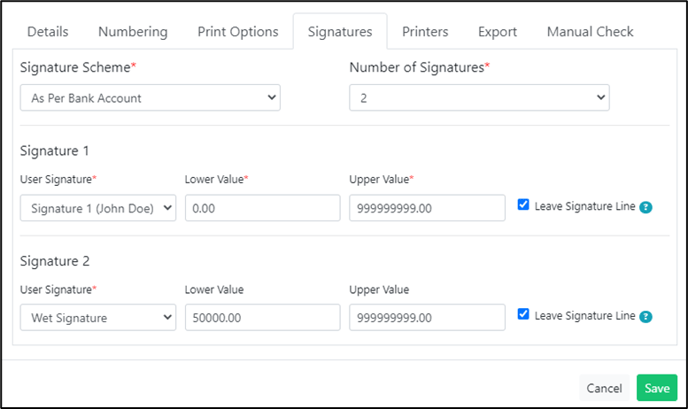Viewport: 688px width, 409px height.
Task: Go to the Print Options tab
Action: click(238, 32)
